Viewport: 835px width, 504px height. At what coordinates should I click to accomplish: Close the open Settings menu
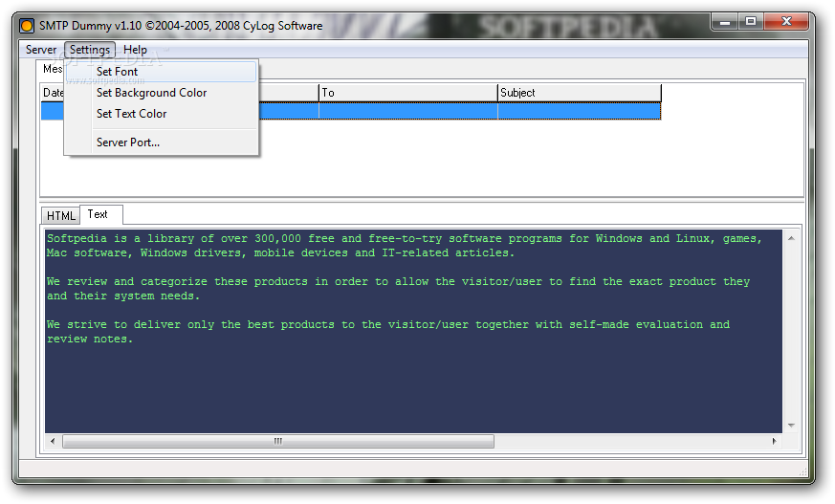[x=90, y=50]
